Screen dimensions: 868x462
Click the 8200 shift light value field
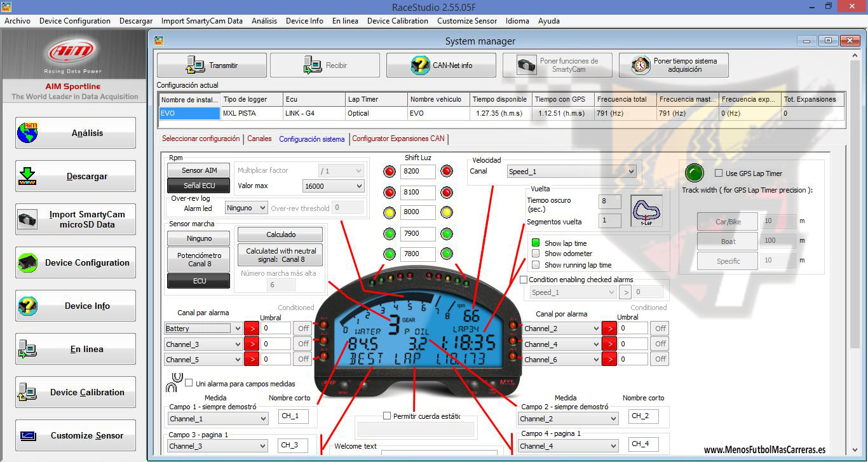click(x=418, y=172)
